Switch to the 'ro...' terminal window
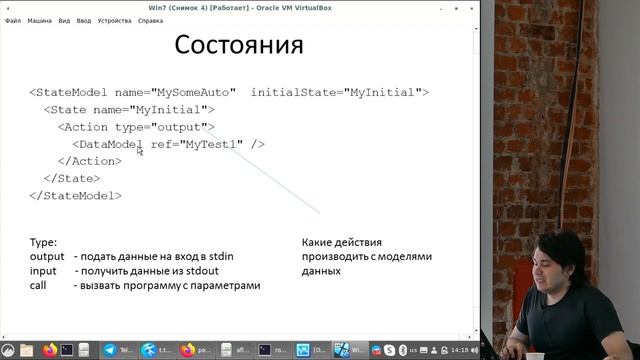This screenshot has width=640, height=360. [273, 350]
